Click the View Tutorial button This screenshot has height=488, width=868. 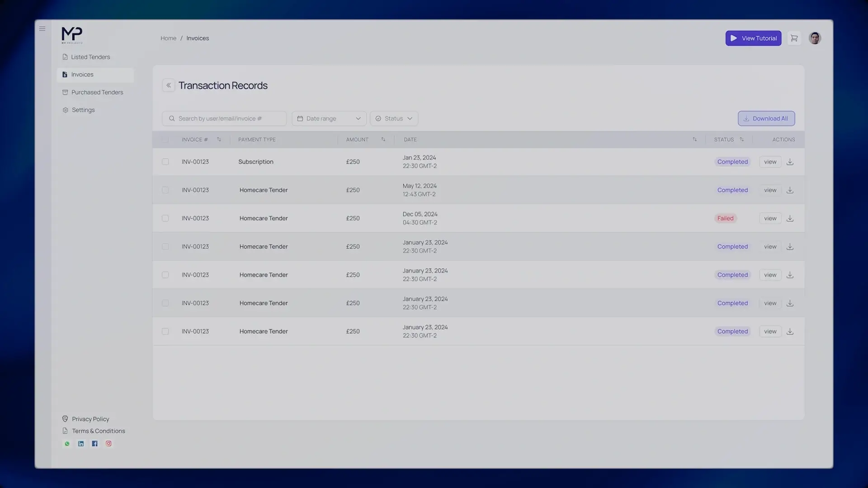(x=753, y=38)
